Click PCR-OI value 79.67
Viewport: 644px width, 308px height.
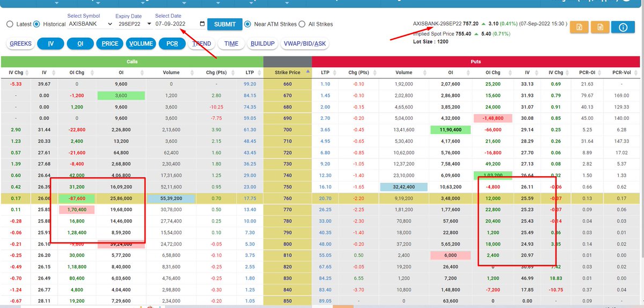coord(587,95)
